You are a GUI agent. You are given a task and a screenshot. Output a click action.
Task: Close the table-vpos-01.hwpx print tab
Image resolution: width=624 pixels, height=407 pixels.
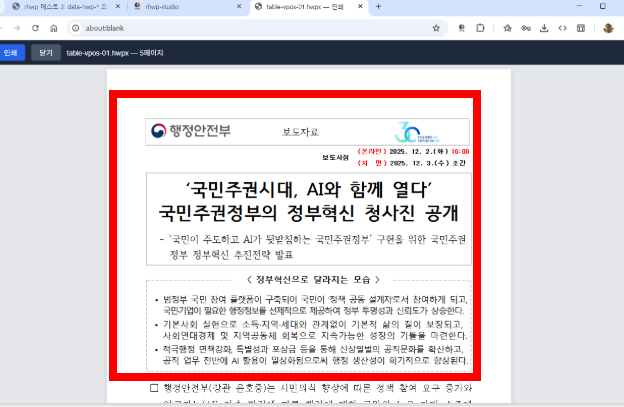(360, 6)
